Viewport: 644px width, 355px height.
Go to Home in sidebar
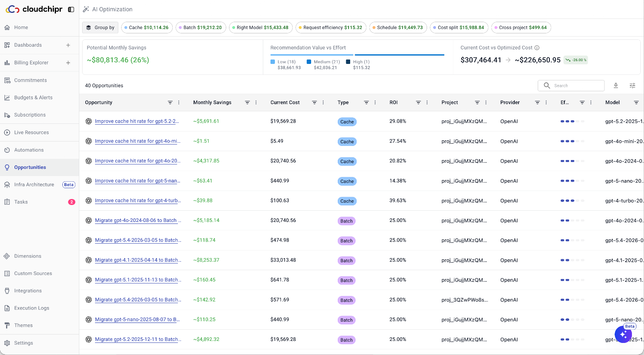click(39, 27)
